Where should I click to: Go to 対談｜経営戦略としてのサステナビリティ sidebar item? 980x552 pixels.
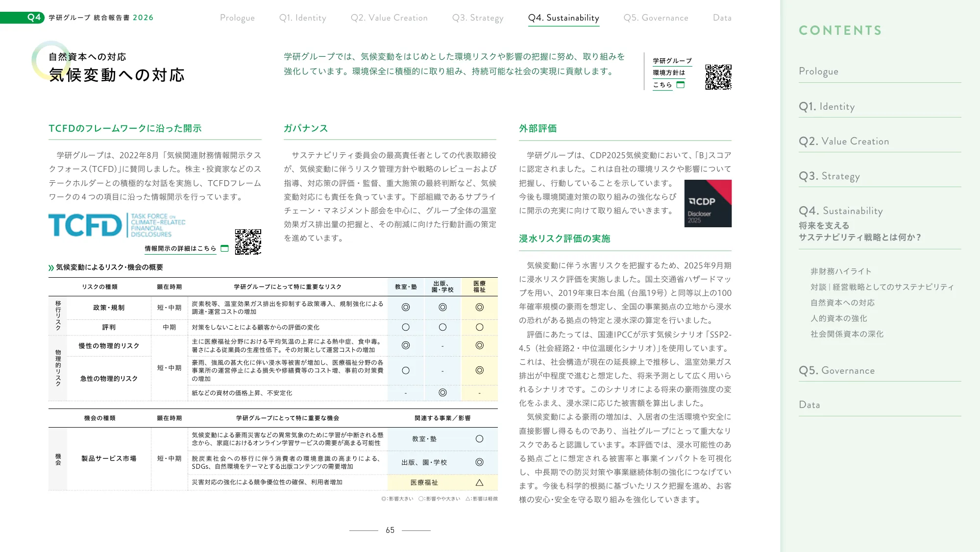click(x=882, y=287)
